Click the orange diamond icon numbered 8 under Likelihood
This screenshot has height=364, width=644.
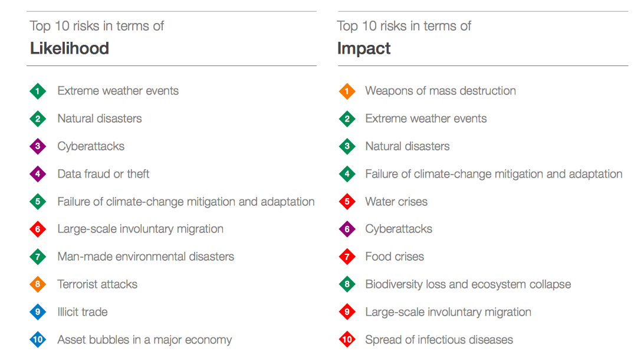(x=38, y=284)
